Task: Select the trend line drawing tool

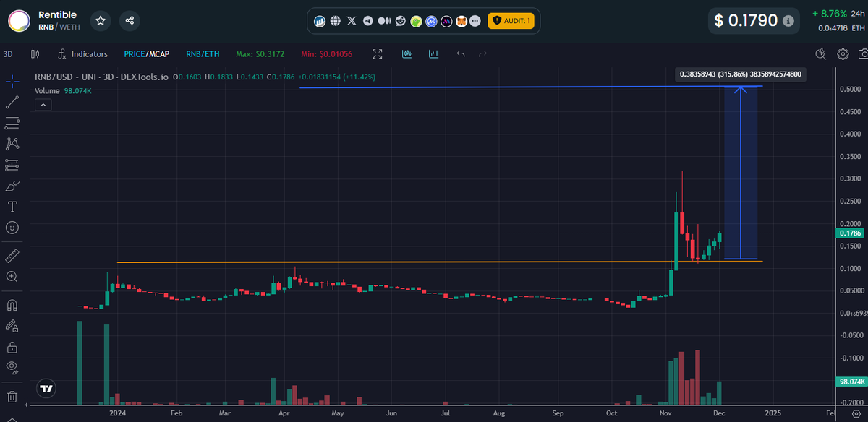Action: pyautogui.click(x=12, y=102)
